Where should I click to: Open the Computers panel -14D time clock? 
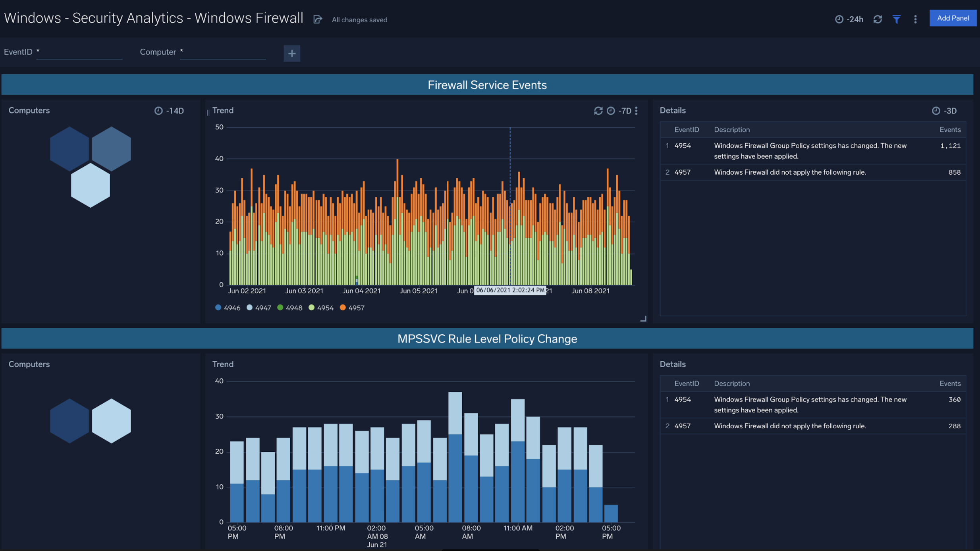[158, 111]
